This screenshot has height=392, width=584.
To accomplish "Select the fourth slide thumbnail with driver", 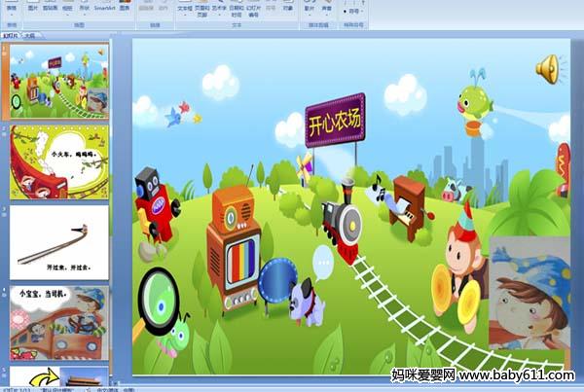I will tap(59, 321).
